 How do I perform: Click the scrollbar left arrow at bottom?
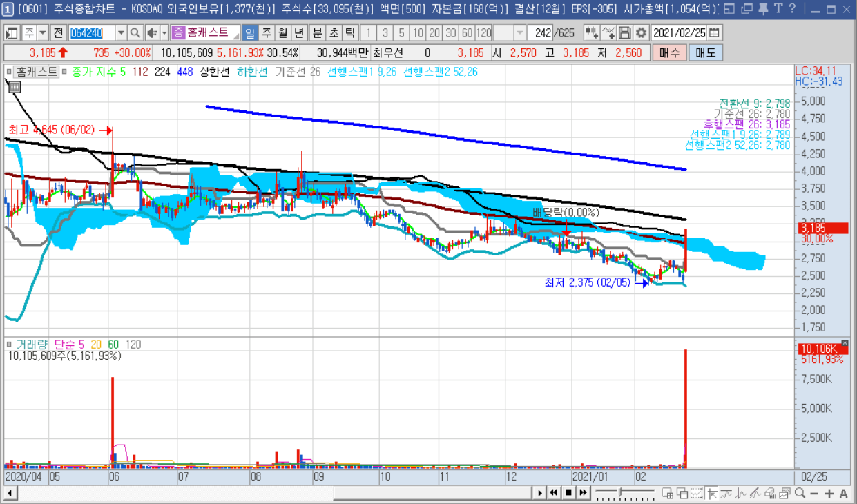tap(10, 493)
